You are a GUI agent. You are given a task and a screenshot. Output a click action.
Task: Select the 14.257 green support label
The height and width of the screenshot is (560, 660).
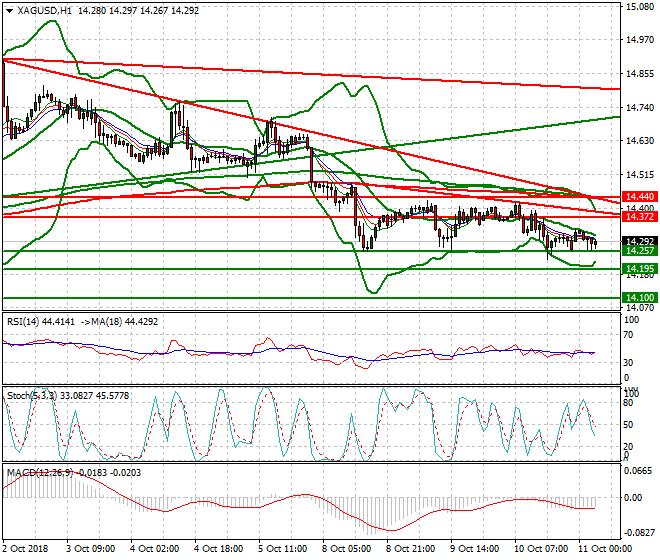640,251
